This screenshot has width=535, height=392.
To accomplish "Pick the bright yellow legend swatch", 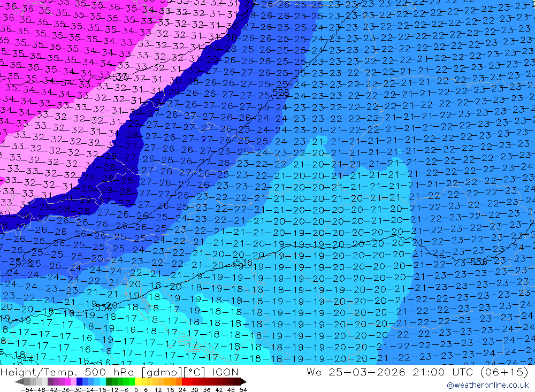I will (137, 382).
